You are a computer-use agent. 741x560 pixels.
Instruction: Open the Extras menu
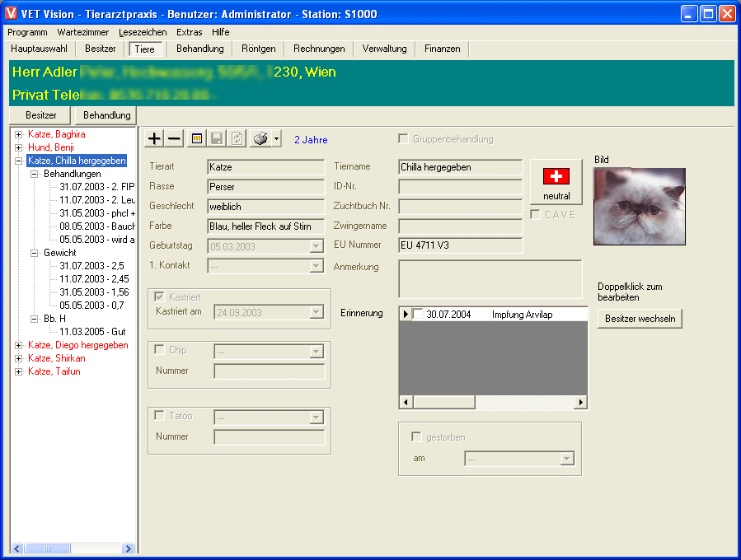[189, 32]
